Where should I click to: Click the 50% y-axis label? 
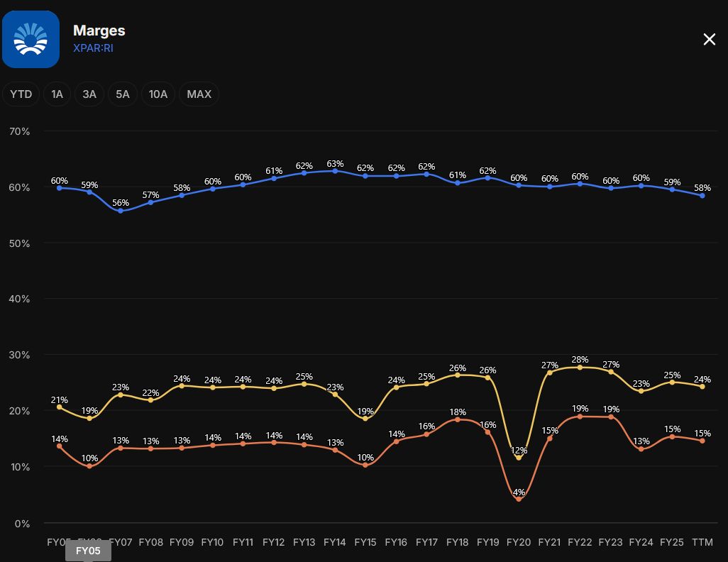point(19,243)
